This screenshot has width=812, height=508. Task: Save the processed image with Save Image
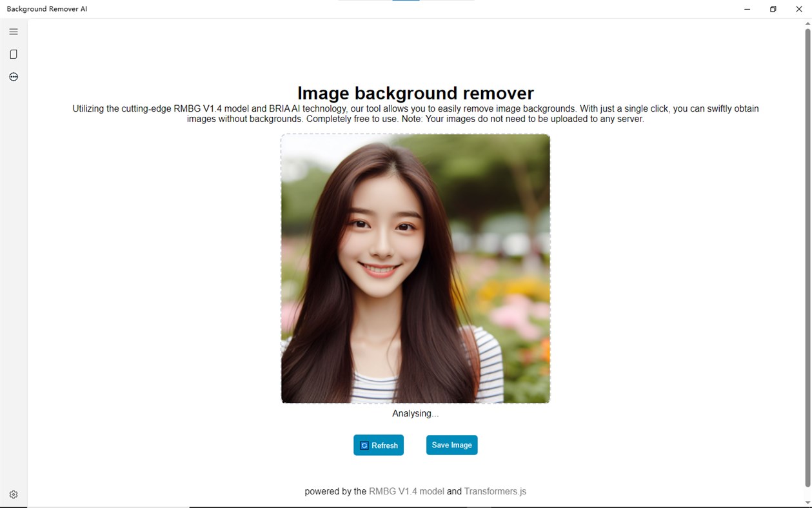pyautogui.click(x=451, y=445)
